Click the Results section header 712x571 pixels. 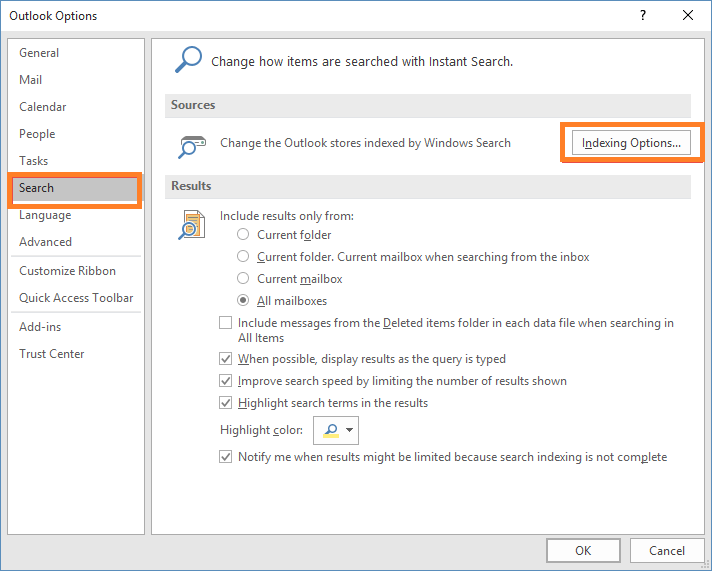(428, 186)
